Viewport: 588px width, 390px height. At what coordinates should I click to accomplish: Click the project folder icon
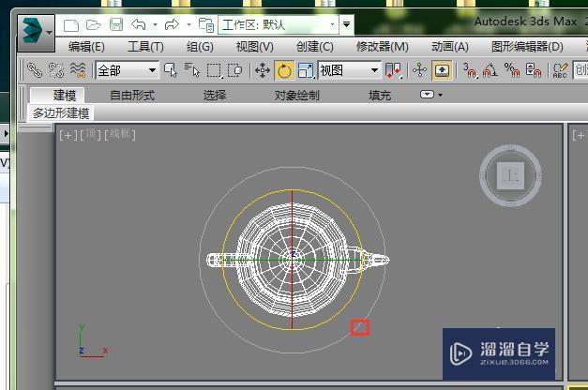(206, 25)
